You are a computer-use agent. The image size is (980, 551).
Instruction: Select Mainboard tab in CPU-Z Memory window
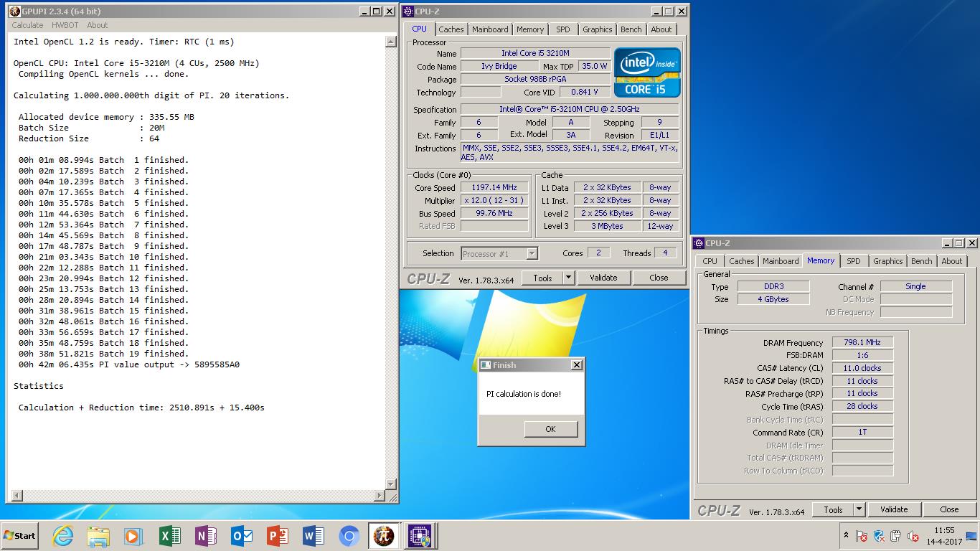pyautogui.click(x=781, y=261)
